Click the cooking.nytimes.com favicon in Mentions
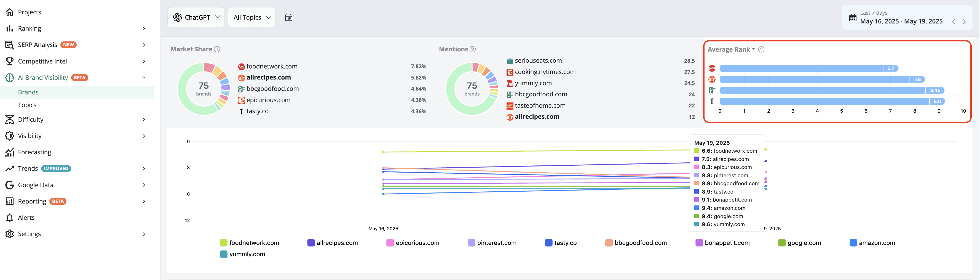 (510, 72)
